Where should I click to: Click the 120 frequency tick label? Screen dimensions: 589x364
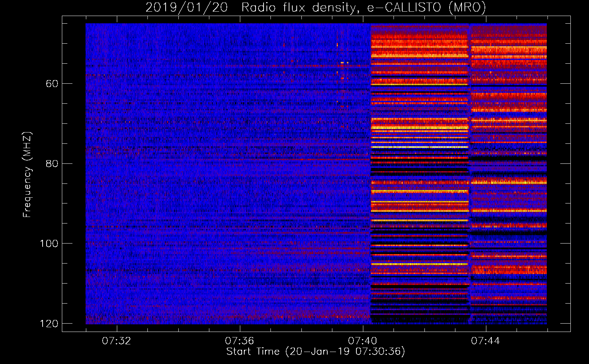click(x=49, y=324)
